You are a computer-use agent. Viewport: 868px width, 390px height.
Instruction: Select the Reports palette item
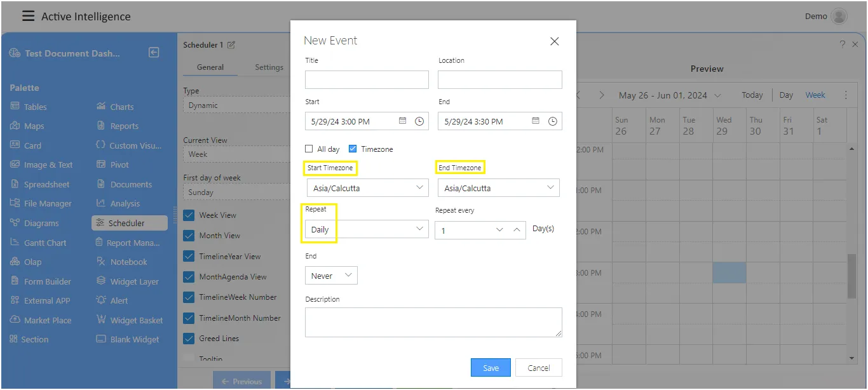click(x=117, y=126)
